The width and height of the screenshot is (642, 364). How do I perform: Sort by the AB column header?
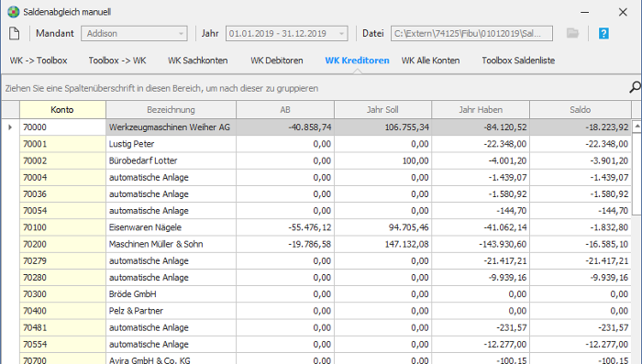click(285, 110)
